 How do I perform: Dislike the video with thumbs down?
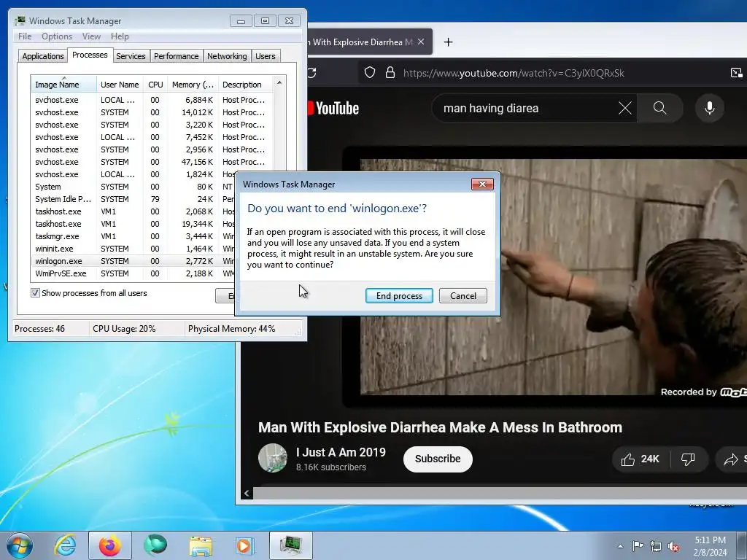[687, 459]
